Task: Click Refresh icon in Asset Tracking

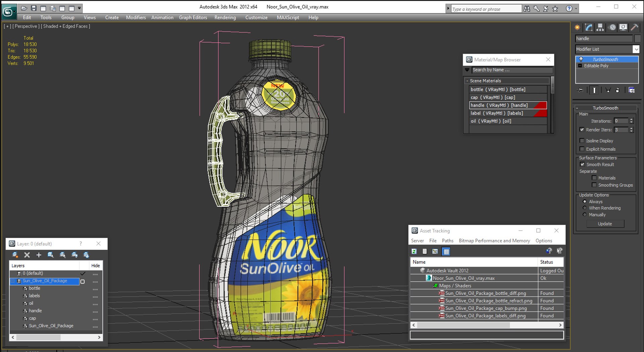Action: click(x=414, y=251)
